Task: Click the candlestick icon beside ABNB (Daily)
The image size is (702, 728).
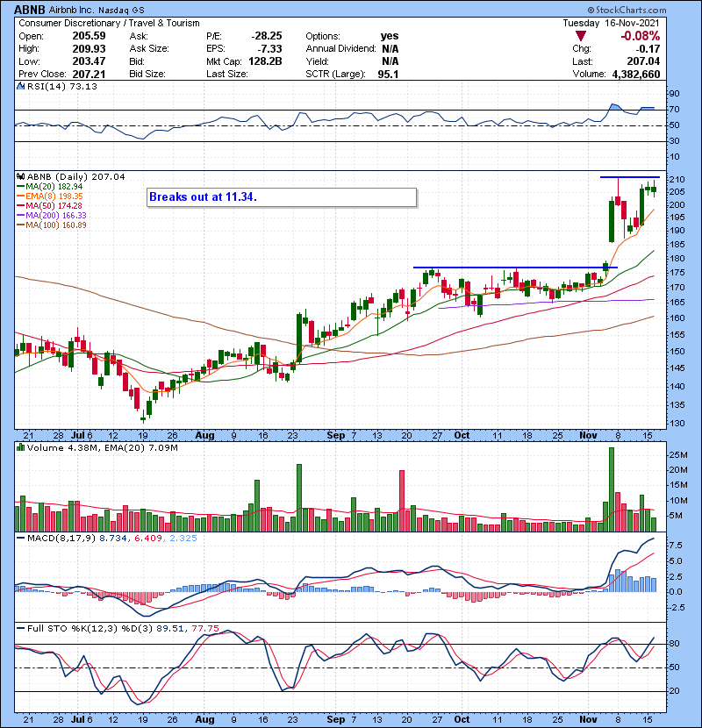Action: [20, 176]
